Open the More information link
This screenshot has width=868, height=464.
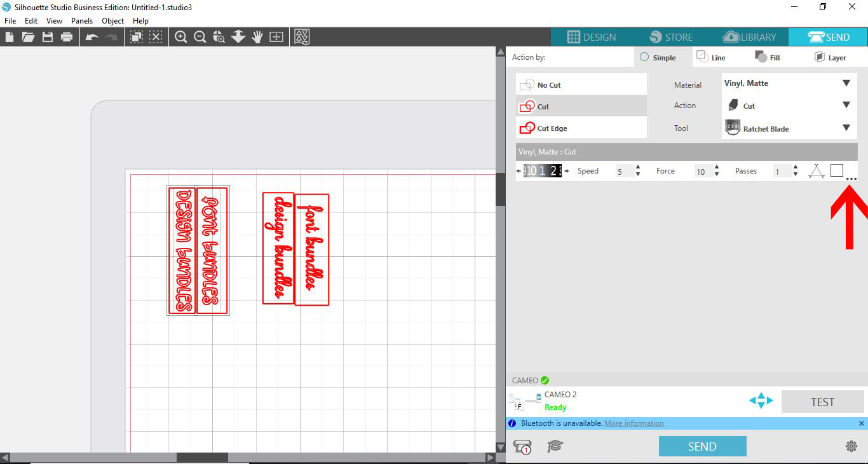pyautogui.click(x=634, y=423)
